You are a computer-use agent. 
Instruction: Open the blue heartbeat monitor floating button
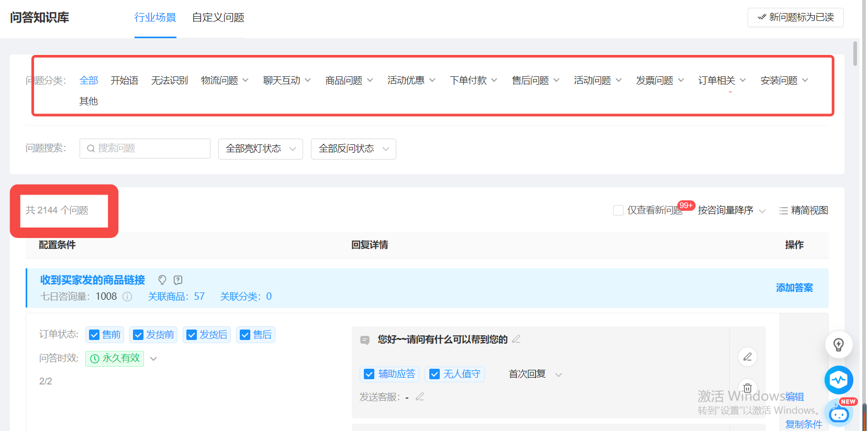click(839, 380)
